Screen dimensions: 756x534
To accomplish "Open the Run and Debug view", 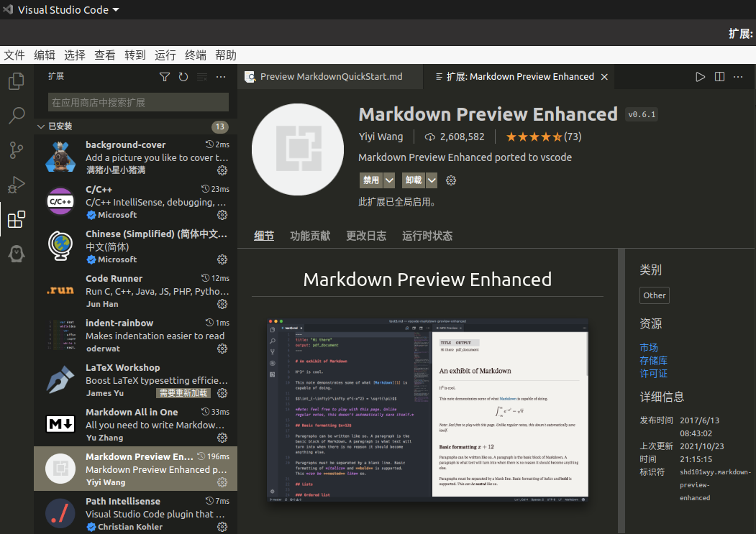I will click(17, 185).
